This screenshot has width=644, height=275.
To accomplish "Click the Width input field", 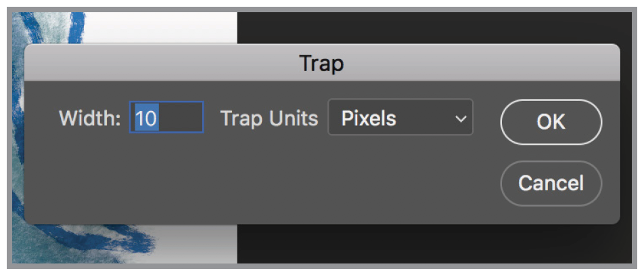I will pos(166,118).
